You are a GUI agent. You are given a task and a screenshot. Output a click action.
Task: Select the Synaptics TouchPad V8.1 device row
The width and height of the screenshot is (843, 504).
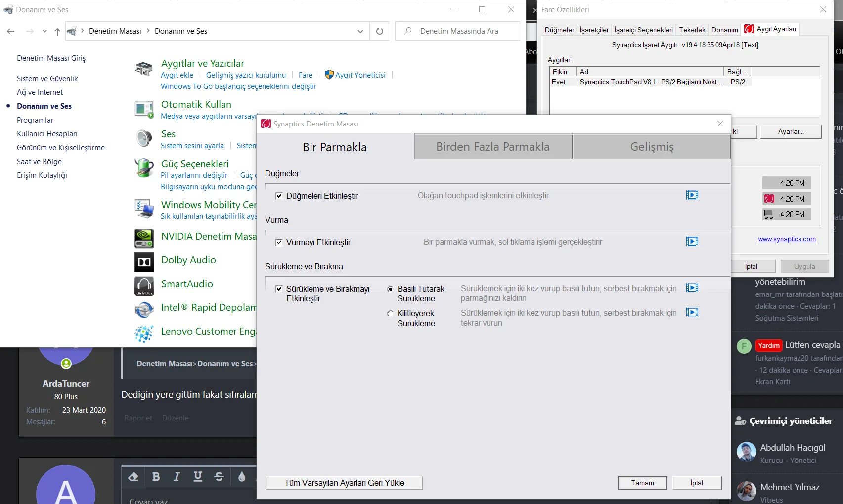click(650, 82)
